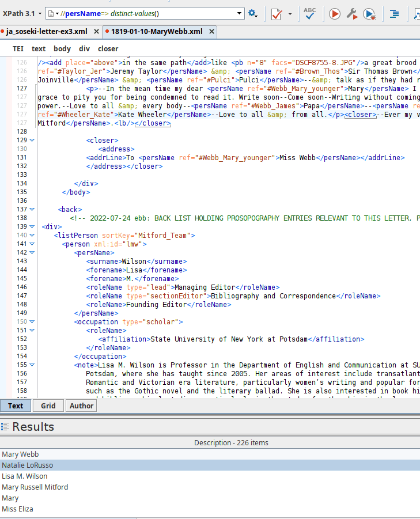
Task: Click 'Miss Webb' text on line 131
Action: pyautogui.click(x=297, y=158)
